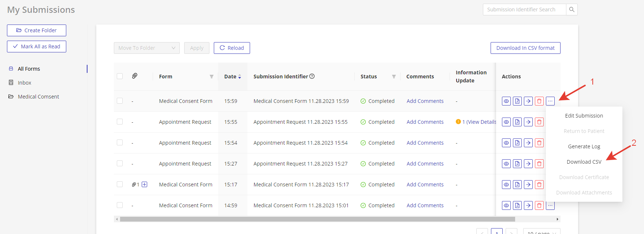Image resolution: width=644 pixels, height=234 pixels.
Task: Click Add Comments for 15:54 Appointment Request
Action: click(425, 143)
